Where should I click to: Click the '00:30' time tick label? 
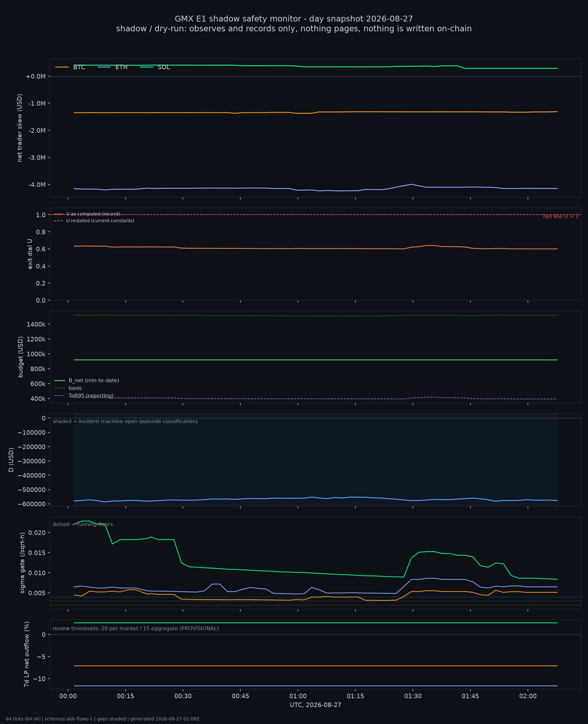(183, 697)
